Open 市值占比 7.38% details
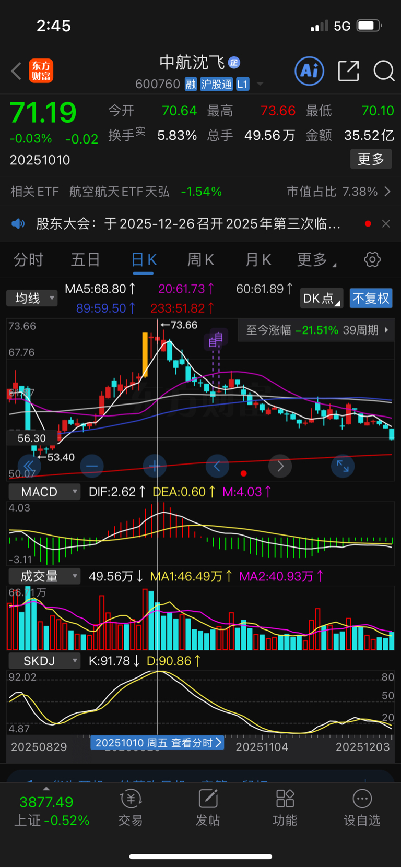The height and width of the screenshot is (868, 401). pyautogui.click(x=339, y=192)
